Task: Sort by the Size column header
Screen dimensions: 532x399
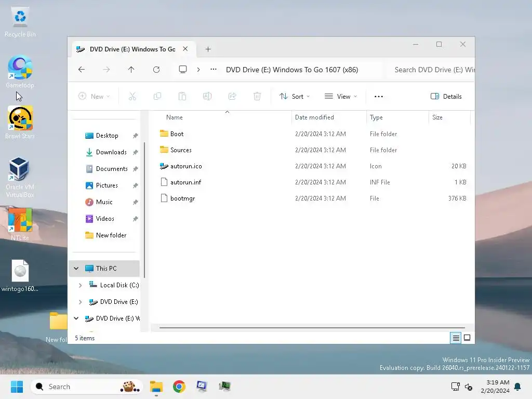Action: [437, 117]
